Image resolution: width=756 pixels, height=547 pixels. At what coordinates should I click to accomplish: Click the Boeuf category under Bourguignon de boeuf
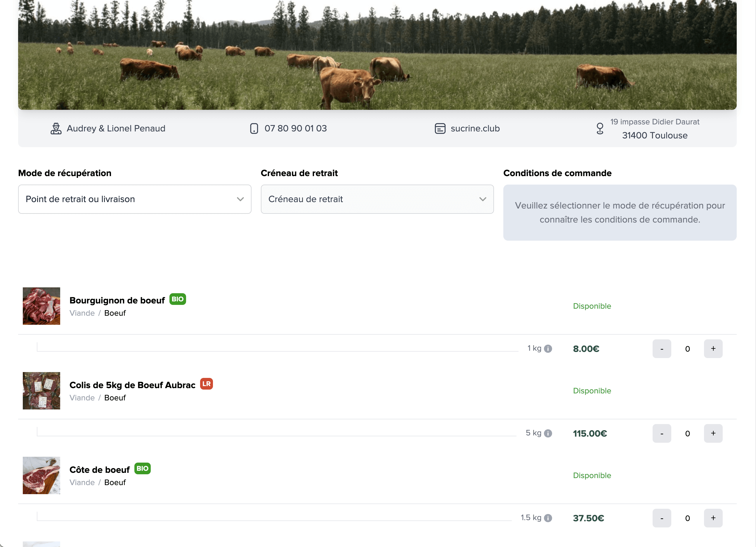coord(115,313)
